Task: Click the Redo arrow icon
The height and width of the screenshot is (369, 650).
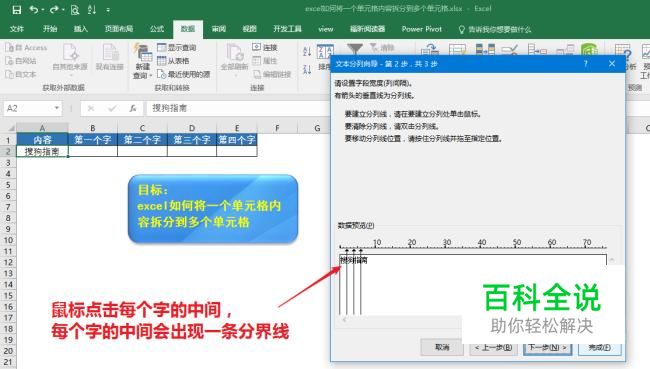Action: click(x=54, y=10)
